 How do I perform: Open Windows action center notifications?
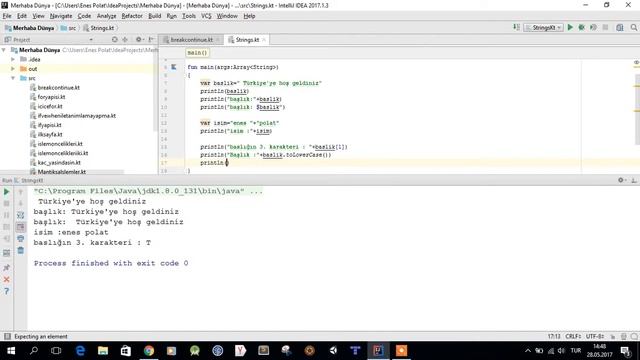pos(625,351)
